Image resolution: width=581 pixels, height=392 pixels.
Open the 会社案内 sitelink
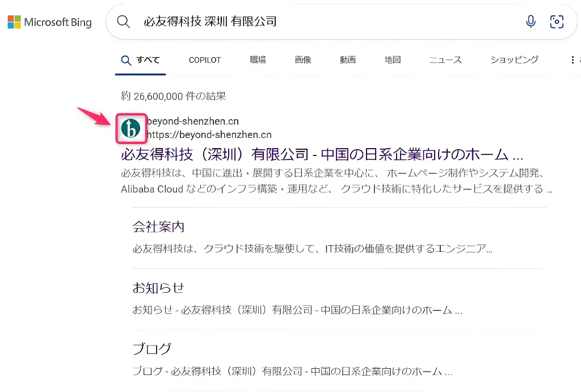[x=158, y=227]
